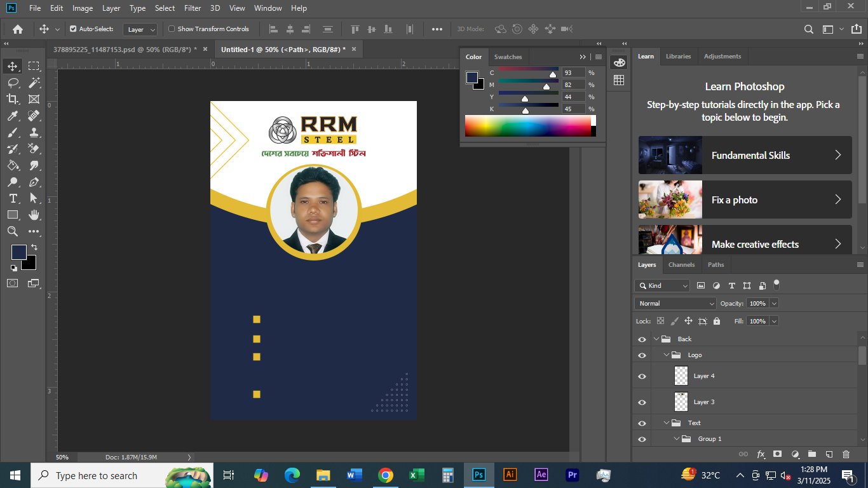This screenshot has height=488, width=868.
Task: Hide the Logo group visibility eye
Action: (642, 355)
